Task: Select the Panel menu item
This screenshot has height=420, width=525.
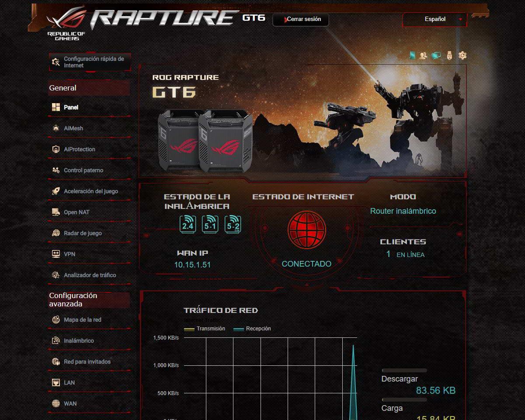Action: pyautogui.click(x=89, y=107)
